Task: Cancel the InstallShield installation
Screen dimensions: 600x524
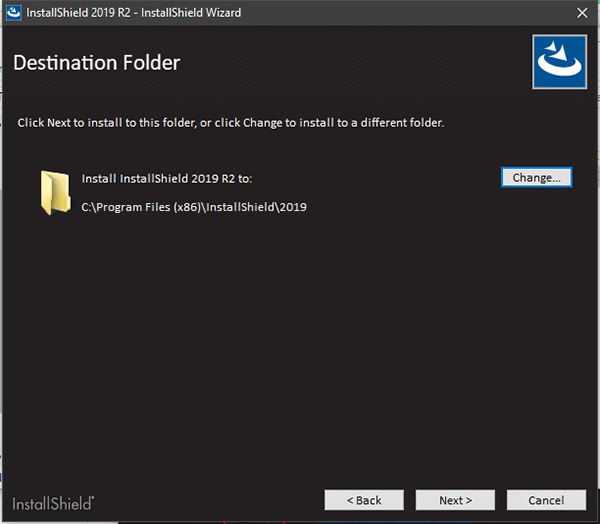Action: pos(546,500)
